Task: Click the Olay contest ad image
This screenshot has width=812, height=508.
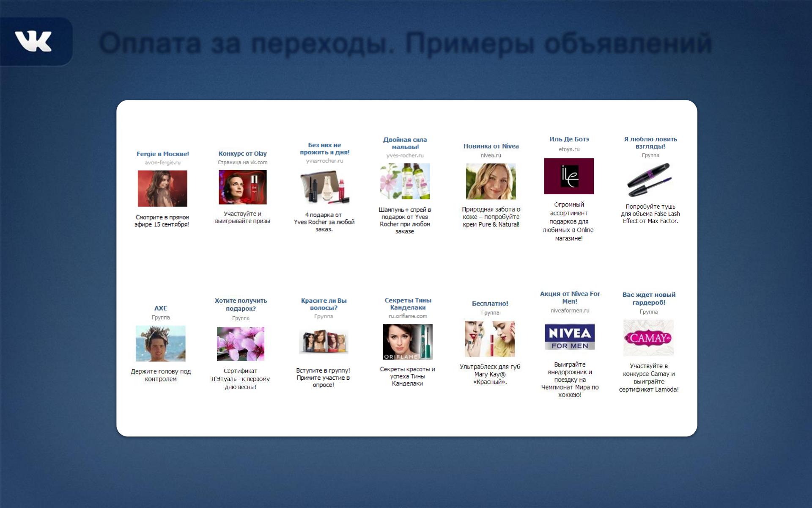Action: click(242, 187)
